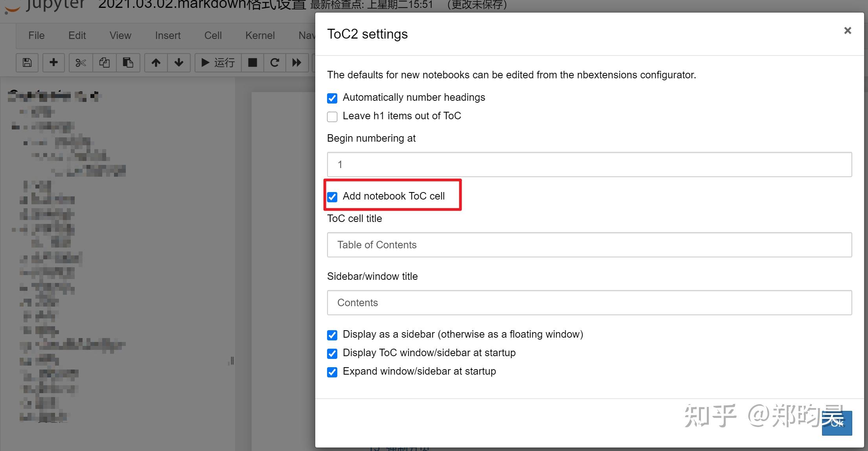Check Leave h1 items out of ToC
Image resolution: width=868 pixels, height=451 pixels.
(x=332, y=116)
